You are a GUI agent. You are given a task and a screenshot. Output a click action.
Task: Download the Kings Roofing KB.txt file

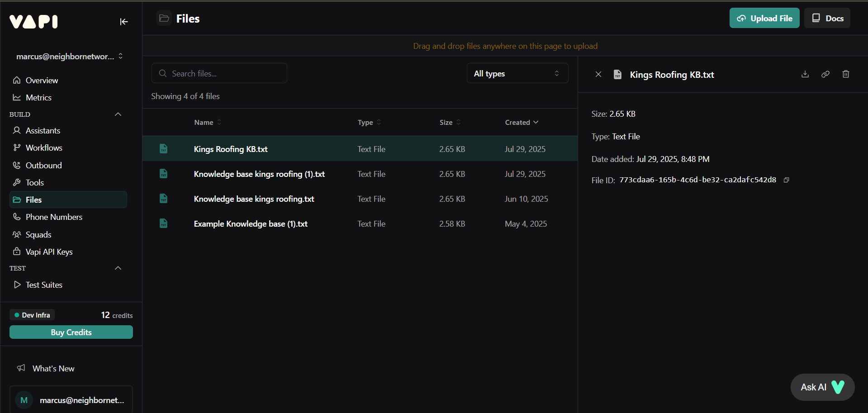[x=805, y=74]
